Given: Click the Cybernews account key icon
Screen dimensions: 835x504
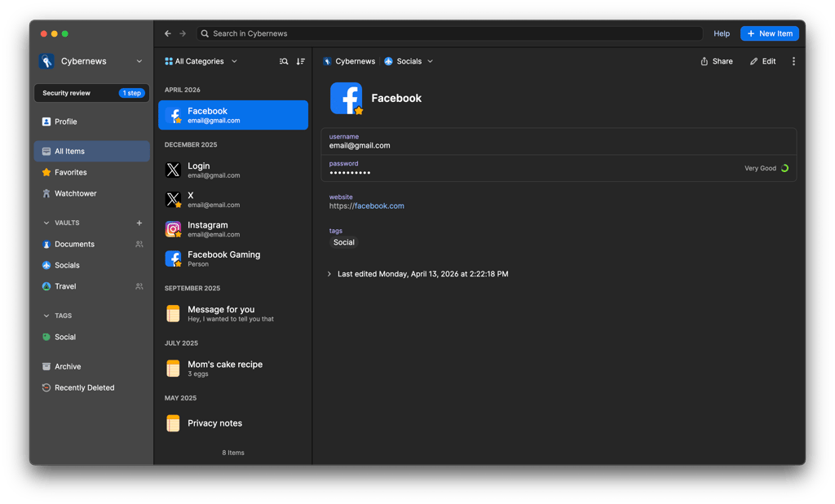Looking at the screenshot, I should (46, 61).
